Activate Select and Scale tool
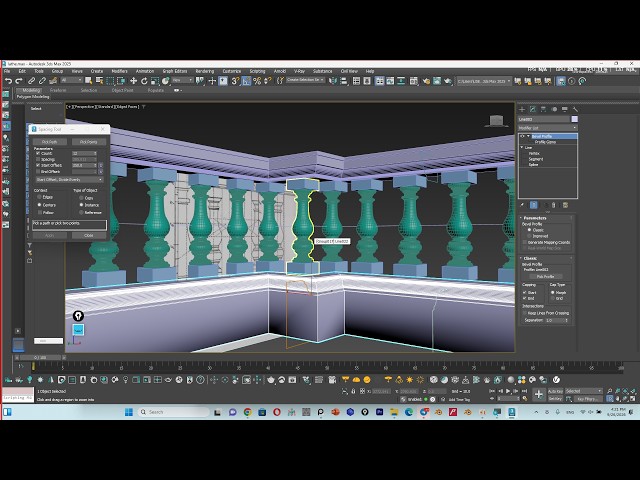The height and width of the screenshot is (480, 640). click(x=154, y=81)
